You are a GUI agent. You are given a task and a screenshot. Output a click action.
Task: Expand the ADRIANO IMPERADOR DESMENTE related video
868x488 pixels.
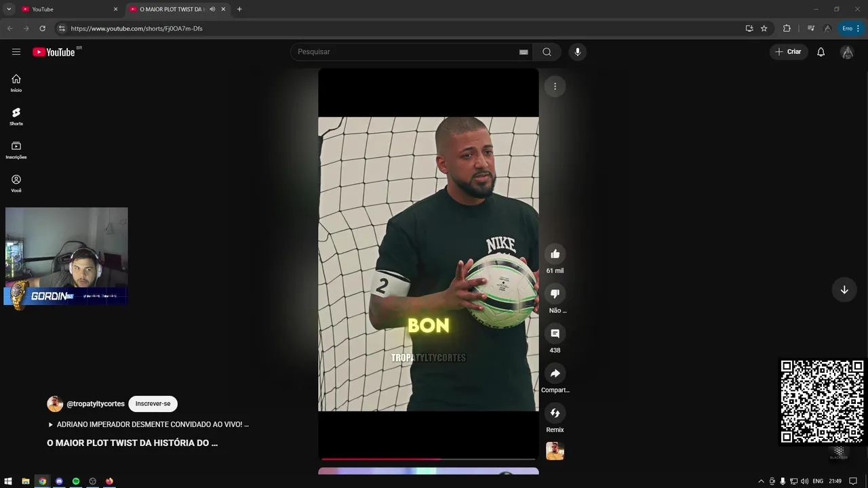148,424
